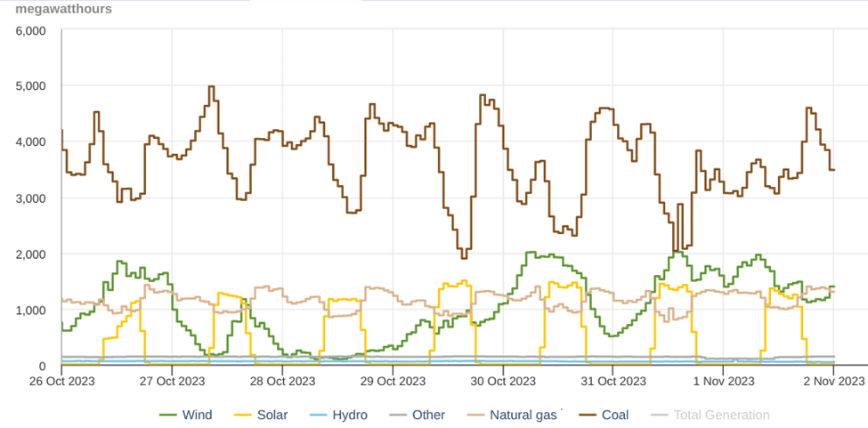Click the 2 Nov 2023 axis label
Screen dimensions: 868x428
tap(833, 382)
